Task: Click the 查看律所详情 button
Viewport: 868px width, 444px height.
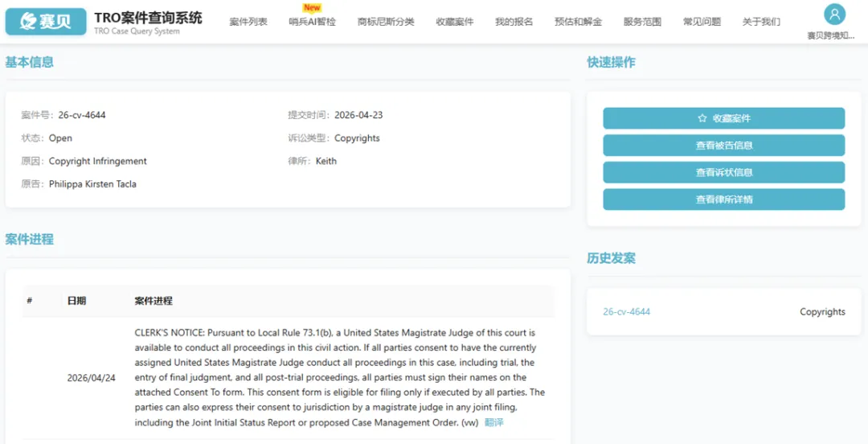Action: click(724, 199)
